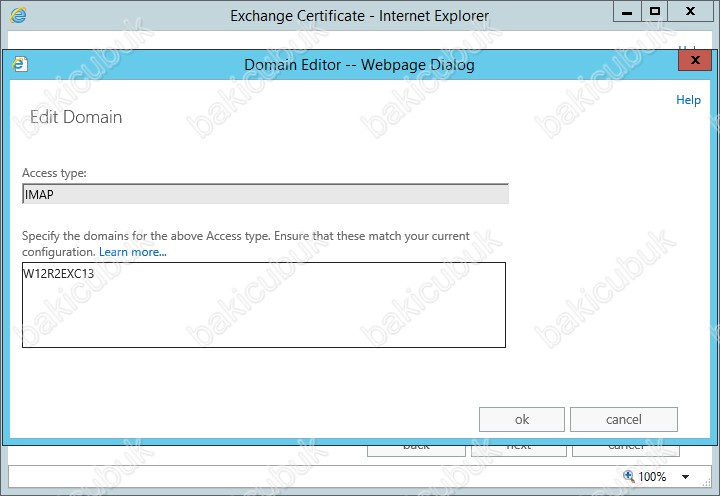Screen dimensions: 720x496
Task: Click the page icon in the Domain Editor title bar
Action: 20,64
